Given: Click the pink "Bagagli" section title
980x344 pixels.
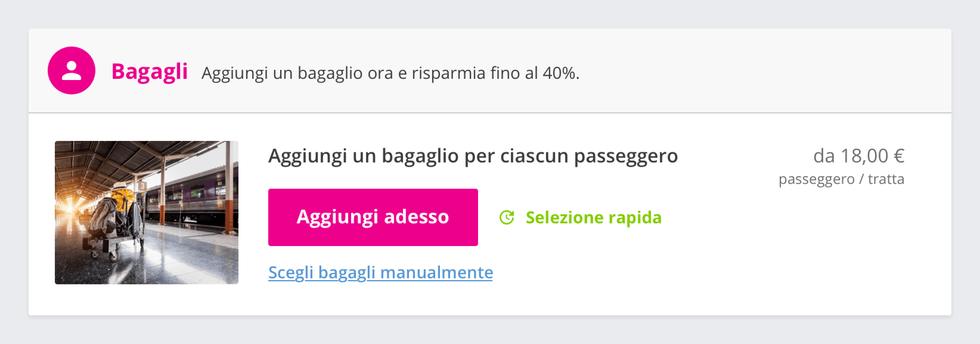Looking at the screenshot, I should (150, 71).
